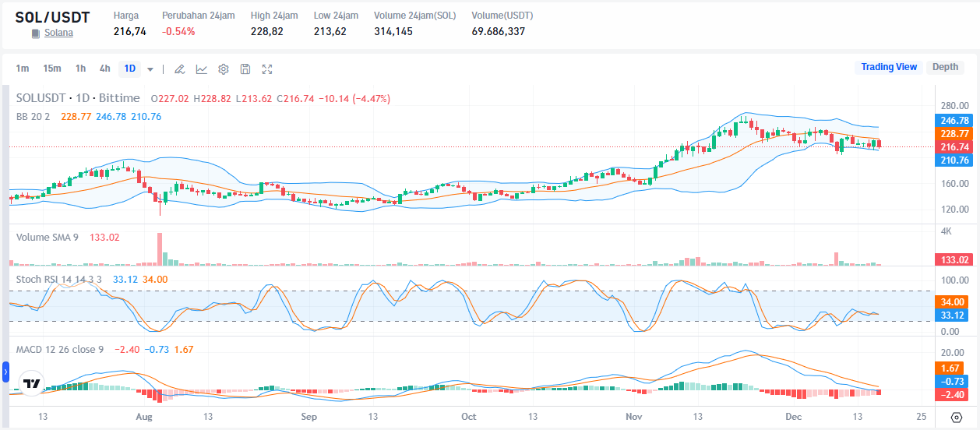Switch to Trading View tab

point(889,67)
